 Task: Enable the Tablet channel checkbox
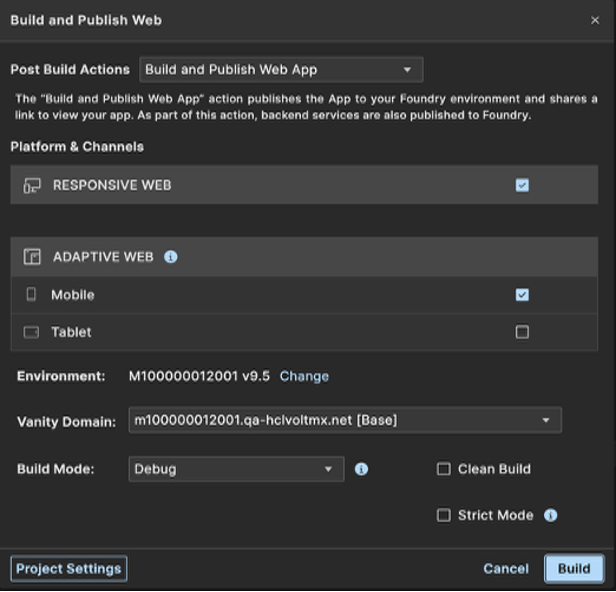(x=522, y=332)
